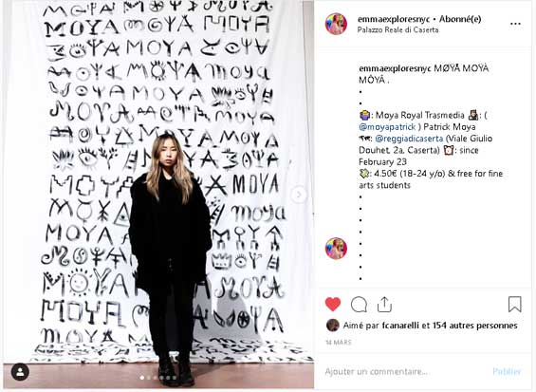Open emmaexploresnyc profile picture in header
The height and width of the screenshot is (392, 536).
pos(336,24)
